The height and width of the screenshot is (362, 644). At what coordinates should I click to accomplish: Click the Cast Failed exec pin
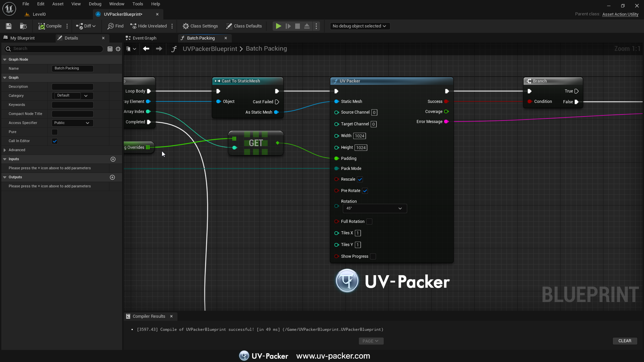point(277,102)
